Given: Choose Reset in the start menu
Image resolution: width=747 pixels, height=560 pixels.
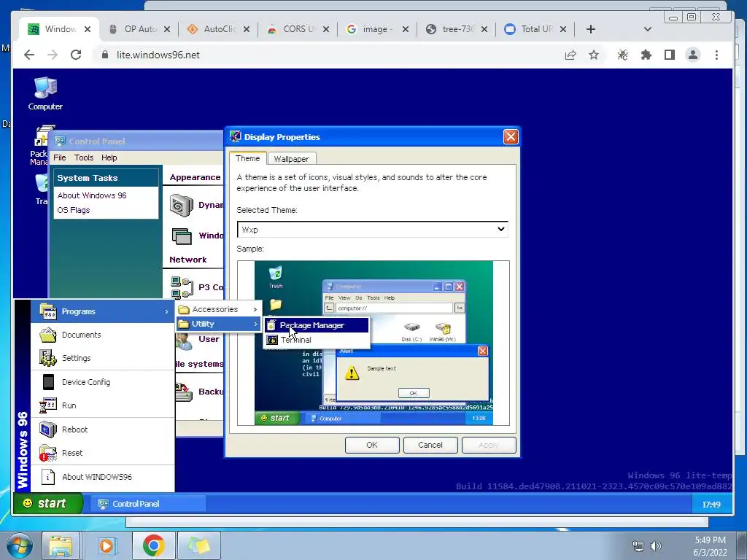Looking at the screenshot, I should (x=102, y=453).
